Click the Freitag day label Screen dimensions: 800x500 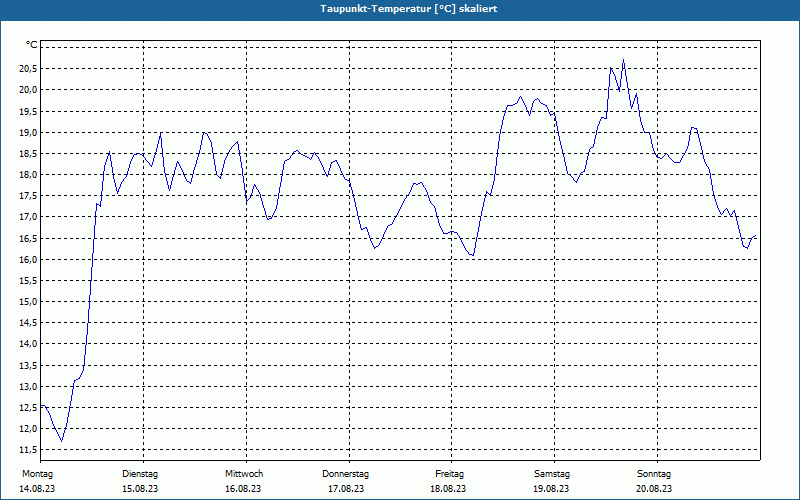449,474
